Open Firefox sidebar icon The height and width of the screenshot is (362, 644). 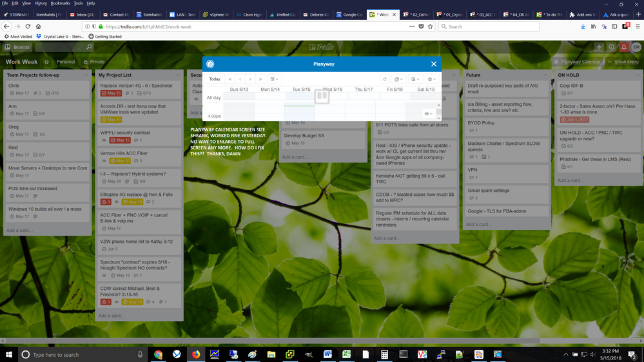coord(614,26)
